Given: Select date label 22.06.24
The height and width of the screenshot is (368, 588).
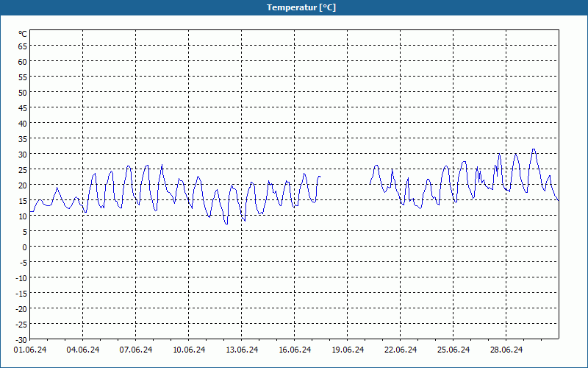Looking at the screenshot, I should coord(400,350).
